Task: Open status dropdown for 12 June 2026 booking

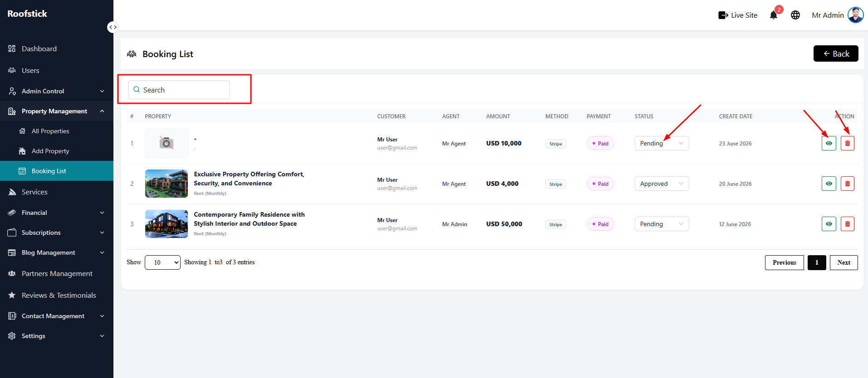Action: [x=662, y=224]
